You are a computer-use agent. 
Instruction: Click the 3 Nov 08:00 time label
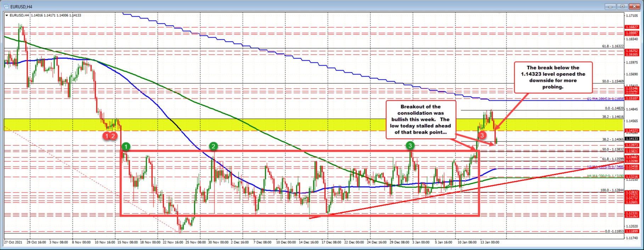pyautogui.click(x=58, y=242)
